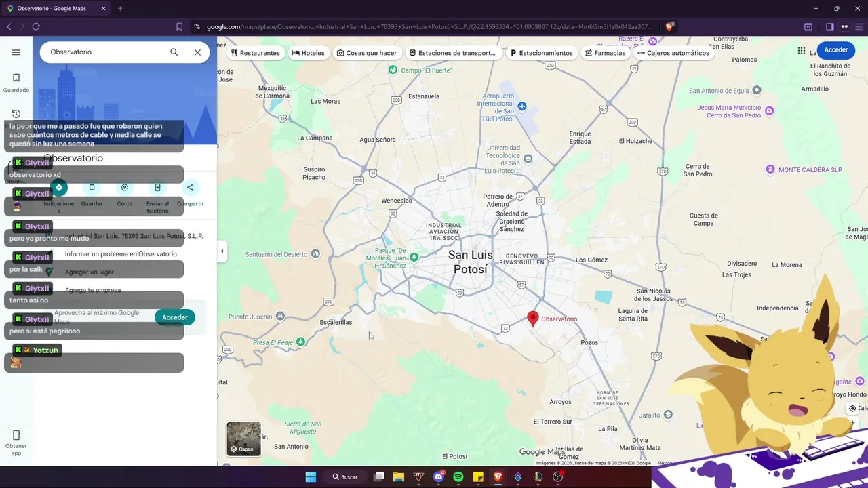
Task: Select the Hoteles filter chip
Action: coord(308,53)
